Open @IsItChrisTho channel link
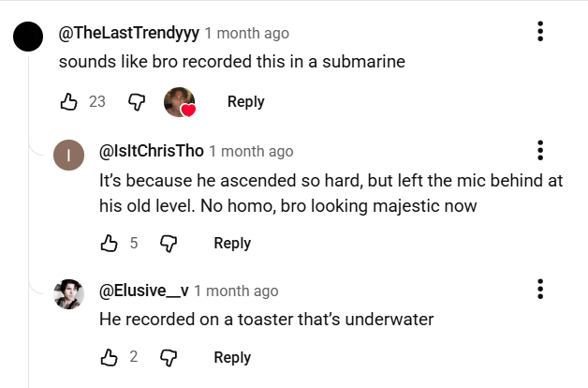This screenshot has height=388, width=588. (x=151, y=151)
